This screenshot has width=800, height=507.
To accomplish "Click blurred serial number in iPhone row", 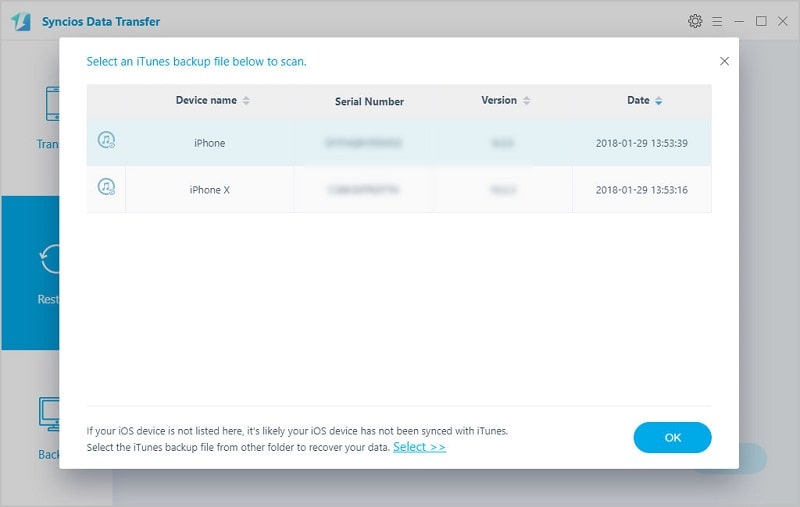I will coord(363,143).
